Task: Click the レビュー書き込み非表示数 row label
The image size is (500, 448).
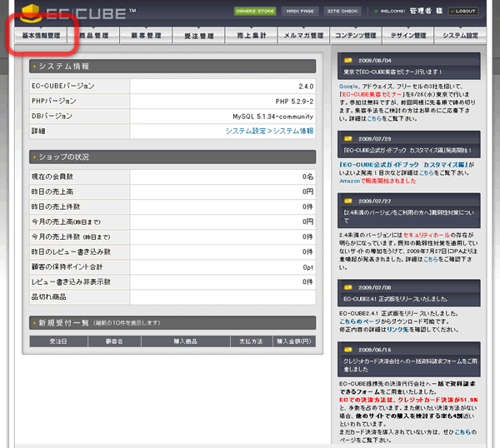Action: pyautogui.click(x=71, y=281)
